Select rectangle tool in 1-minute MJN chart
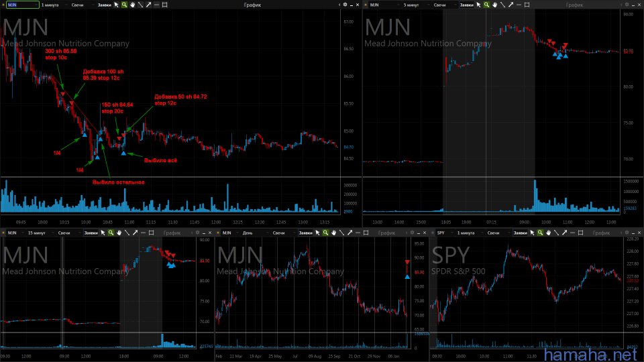The width and height of the screenshot is (644, 362). [165, 5]
